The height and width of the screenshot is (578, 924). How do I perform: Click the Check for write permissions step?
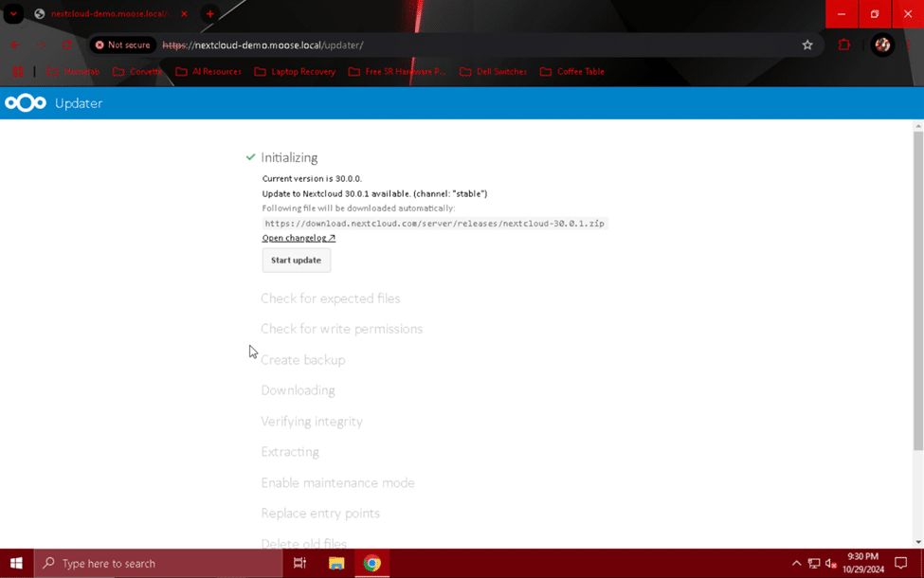[x=342, y=329]
